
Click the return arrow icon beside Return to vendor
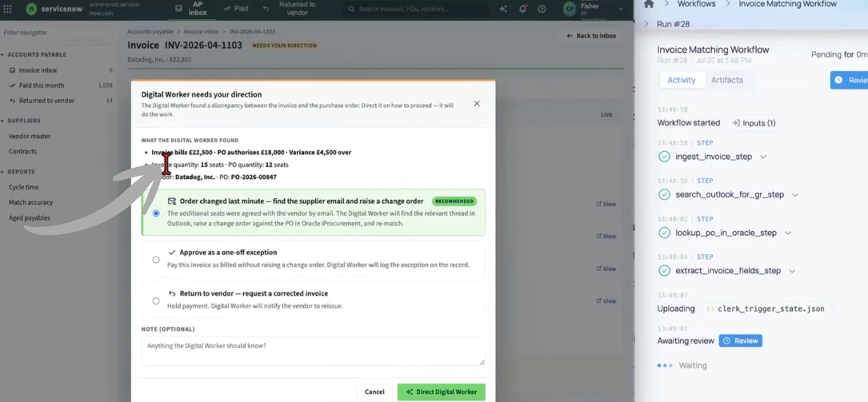(x=172, y=293)
